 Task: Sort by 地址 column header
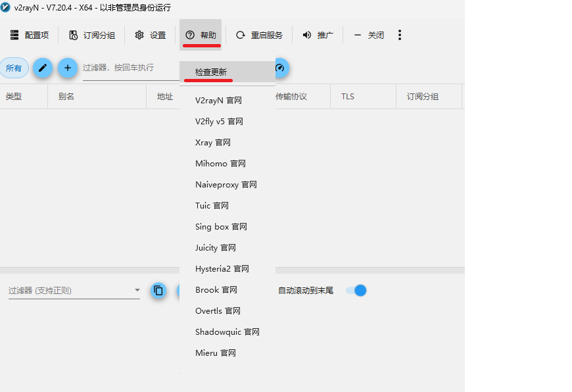pos(163,97)
